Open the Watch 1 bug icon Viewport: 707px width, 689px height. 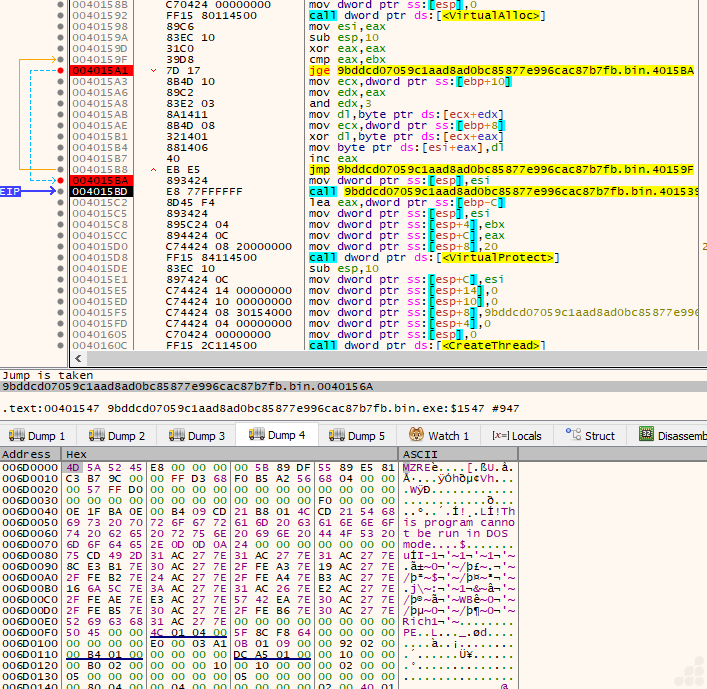pyautogui.click(x=417, y=435)
